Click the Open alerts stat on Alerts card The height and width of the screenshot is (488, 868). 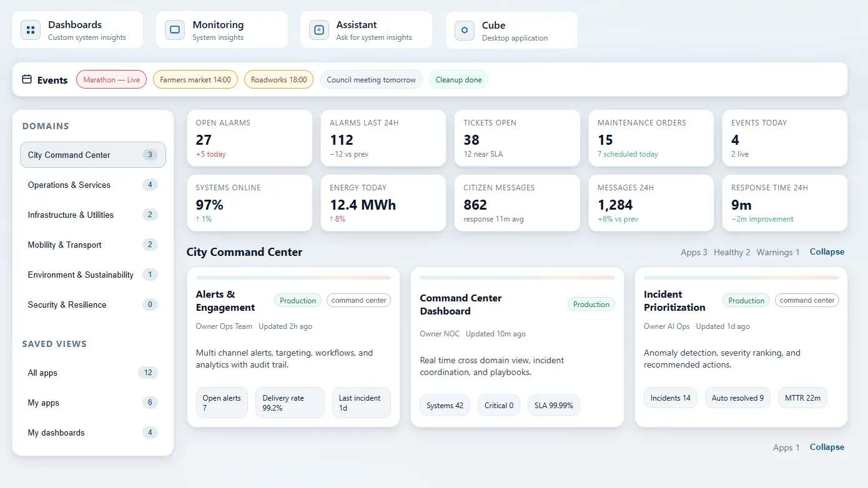click(222, 403)
